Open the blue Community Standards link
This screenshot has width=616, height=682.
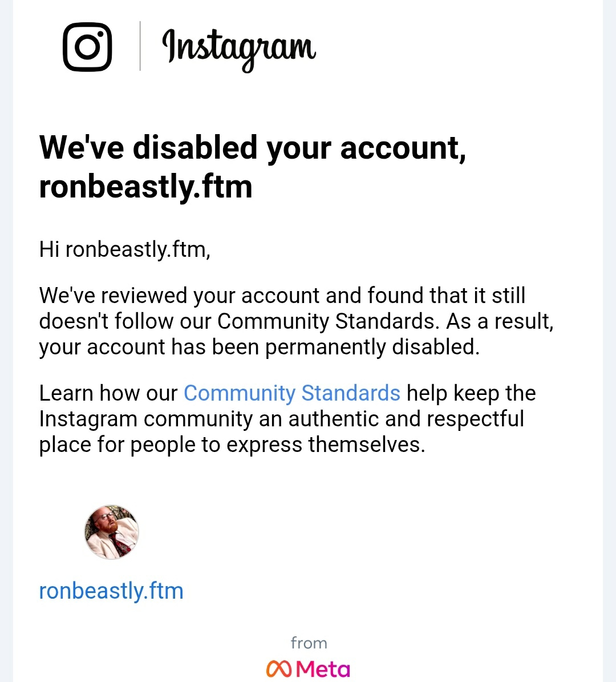[291, 393]
